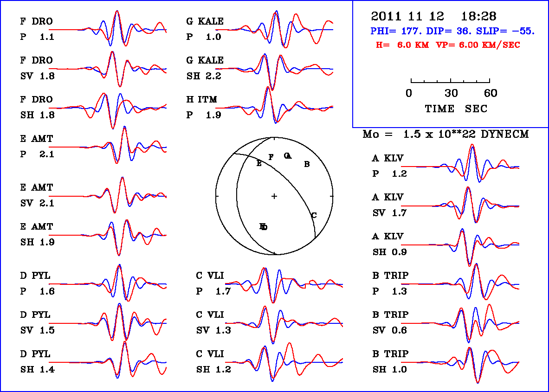549x392 pixels.
Task: Click the 'SH 0.9' label under A KLV
Action: pos(390,252)
